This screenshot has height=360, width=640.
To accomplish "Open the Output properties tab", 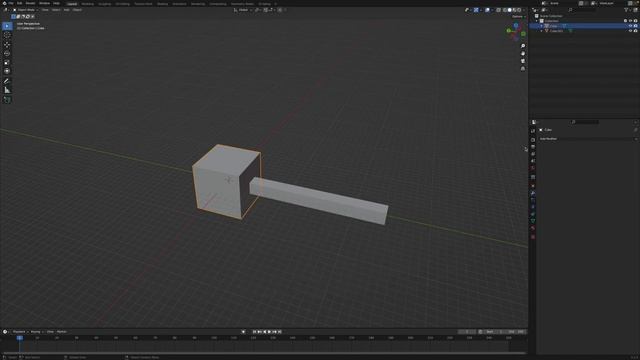I will 533,147.
